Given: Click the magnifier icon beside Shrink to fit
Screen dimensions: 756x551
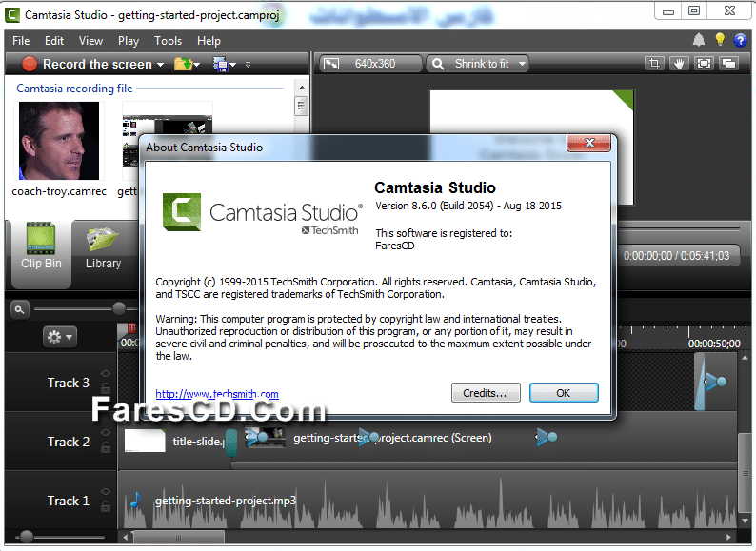Looking at the screenshot, I should pos(438,64).
